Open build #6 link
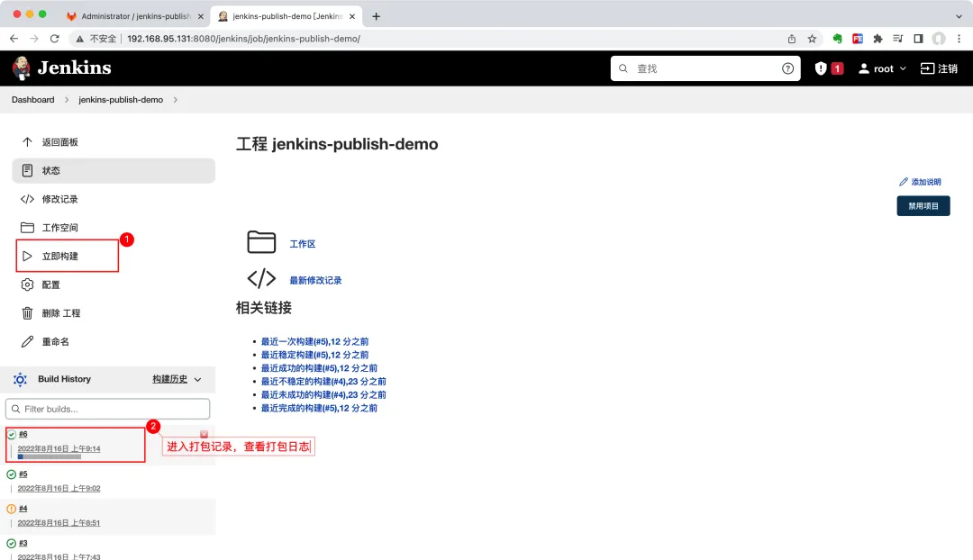 coord(23,434)
